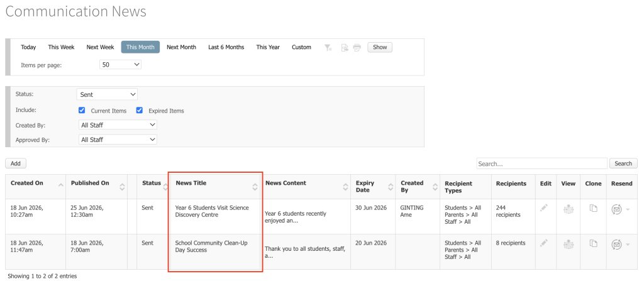Click the Add button
644x281 pixels.
click(x=16, y=163)
